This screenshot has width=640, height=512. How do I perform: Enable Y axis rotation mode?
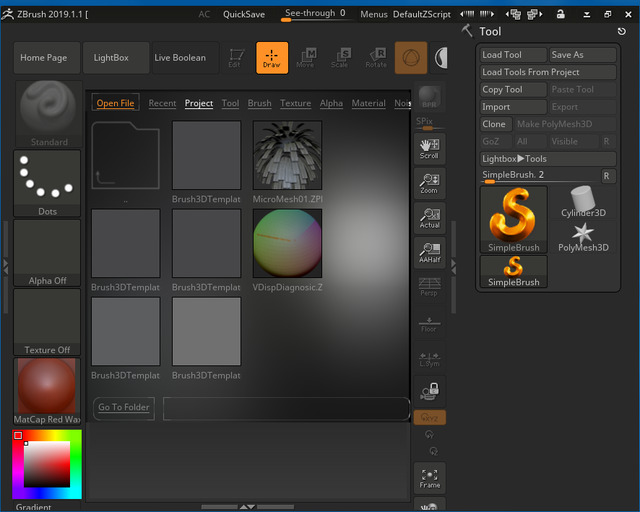click(429, 435)
